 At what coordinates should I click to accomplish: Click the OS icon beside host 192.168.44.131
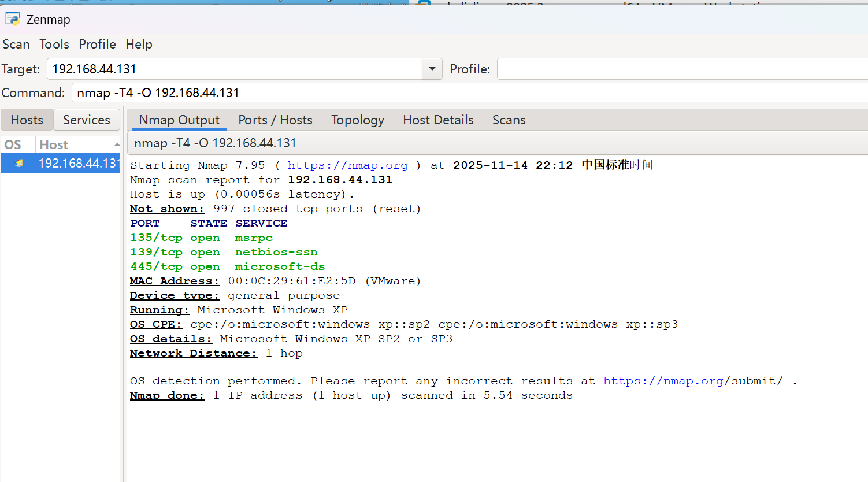point(18,164)
